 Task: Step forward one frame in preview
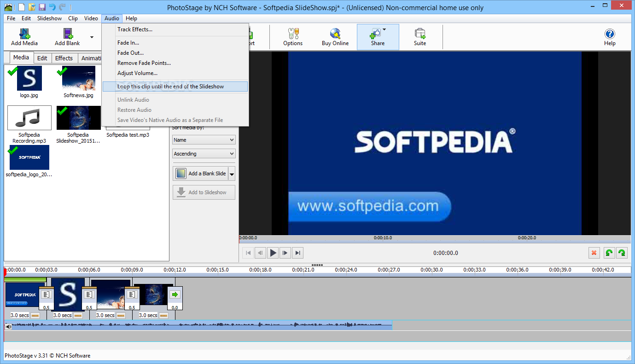point(285,253)
